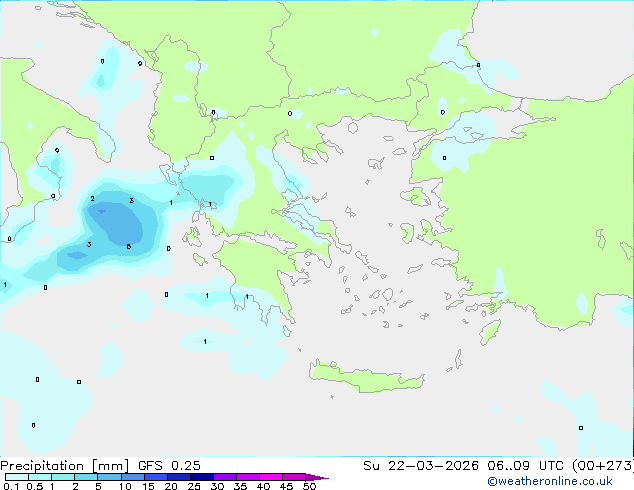634x490 pixels.
Task: Click the legend swatch between 5 and 10
Action: [109, 477]
